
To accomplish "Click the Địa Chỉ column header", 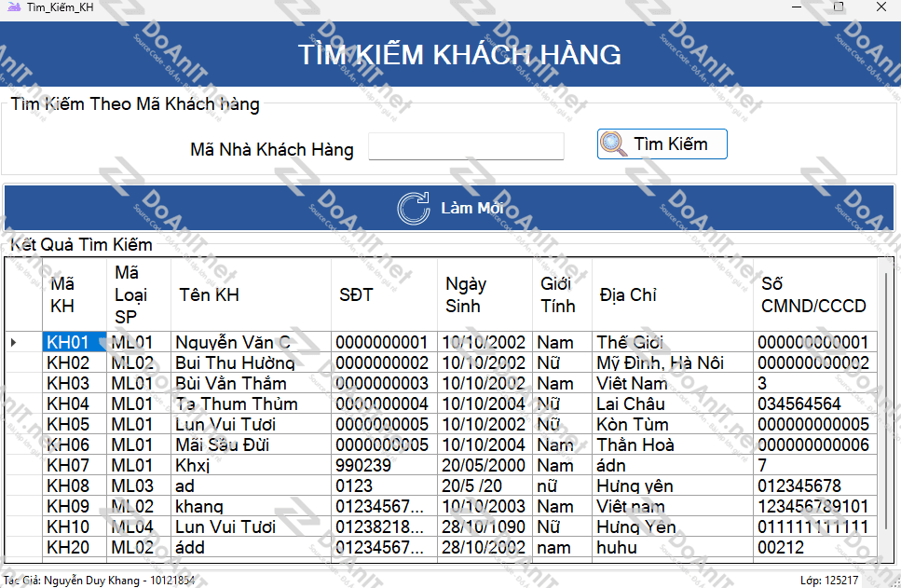I will (x=673, y=294).
